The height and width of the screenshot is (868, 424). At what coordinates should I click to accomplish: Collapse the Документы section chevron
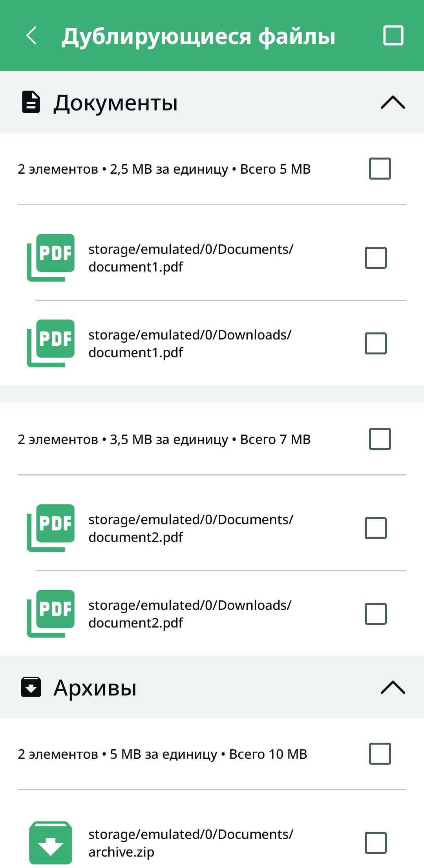point(393,102)
